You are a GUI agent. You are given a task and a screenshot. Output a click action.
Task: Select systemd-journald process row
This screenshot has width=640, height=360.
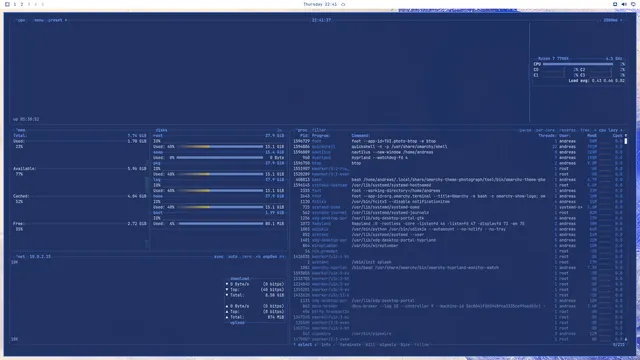(459, 213)
